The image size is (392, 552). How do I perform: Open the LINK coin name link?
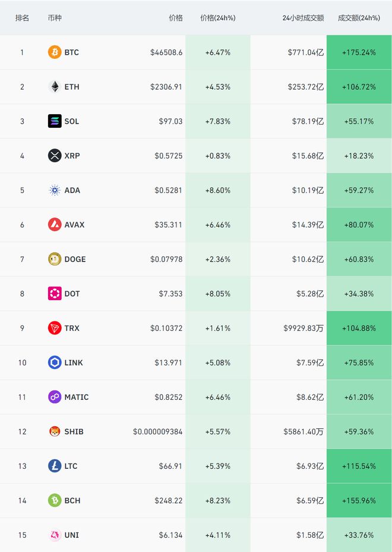click(x=74, y=362)
